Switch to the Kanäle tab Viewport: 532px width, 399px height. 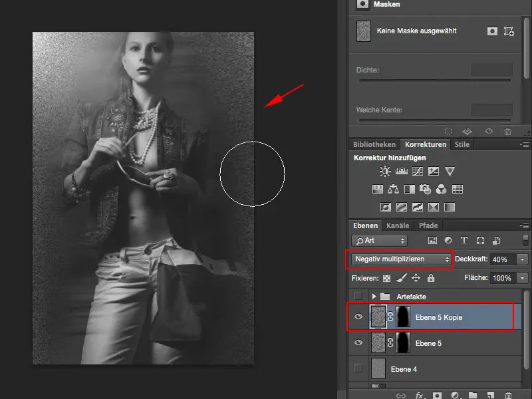coord(398,225)
